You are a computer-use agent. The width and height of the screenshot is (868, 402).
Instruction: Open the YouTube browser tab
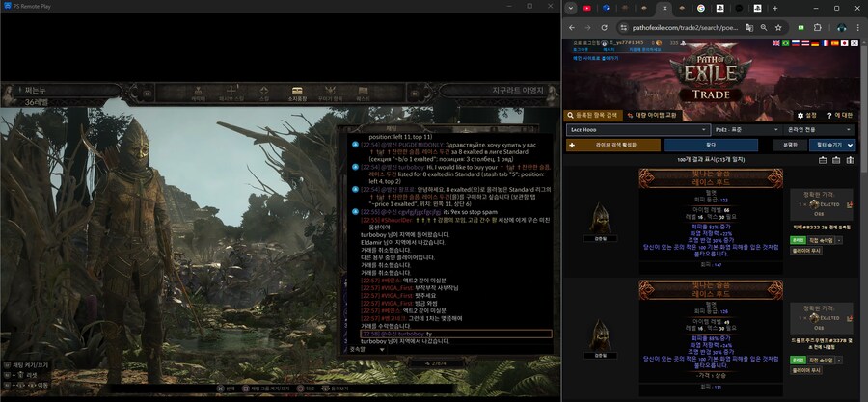587,9
